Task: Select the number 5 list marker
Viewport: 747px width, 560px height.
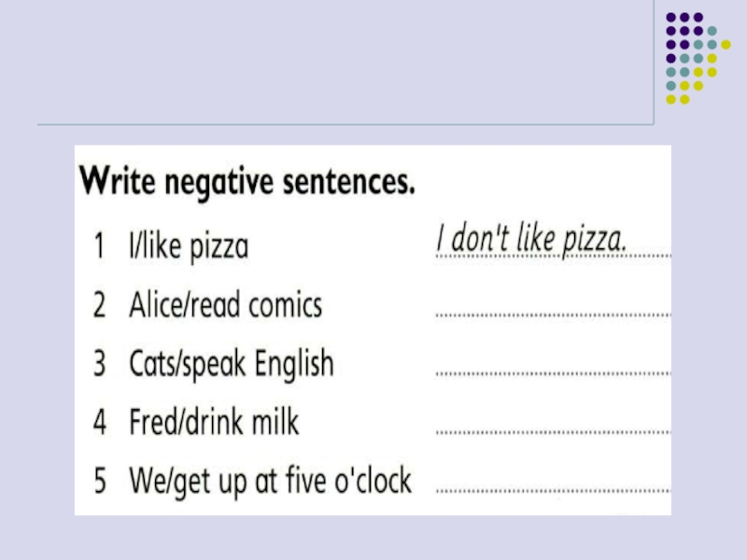Action: 99,483
